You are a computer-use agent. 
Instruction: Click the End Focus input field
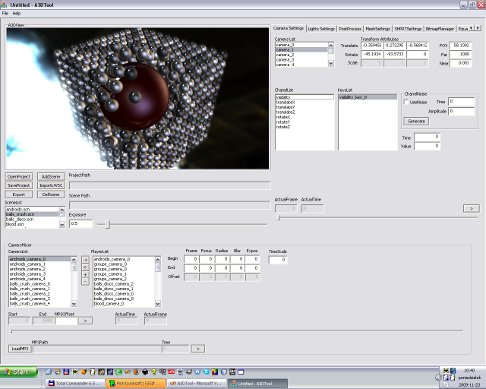[207, 268]
